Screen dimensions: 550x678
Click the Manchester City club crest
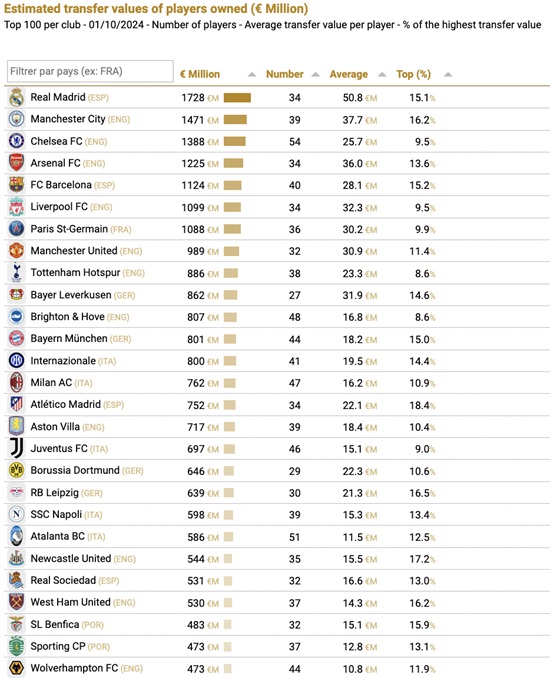[x=16, y=119]
